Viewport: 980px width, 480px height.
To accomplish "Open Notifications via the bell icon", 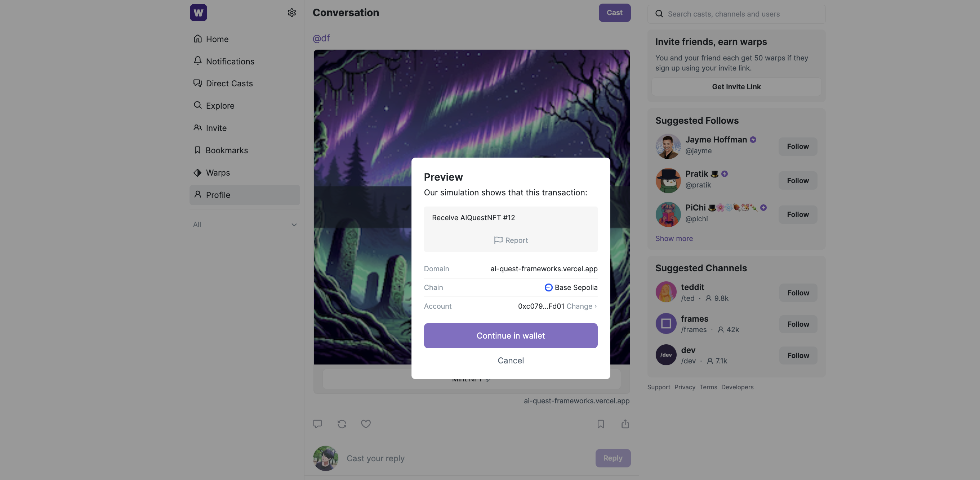I will pos(198,61).
